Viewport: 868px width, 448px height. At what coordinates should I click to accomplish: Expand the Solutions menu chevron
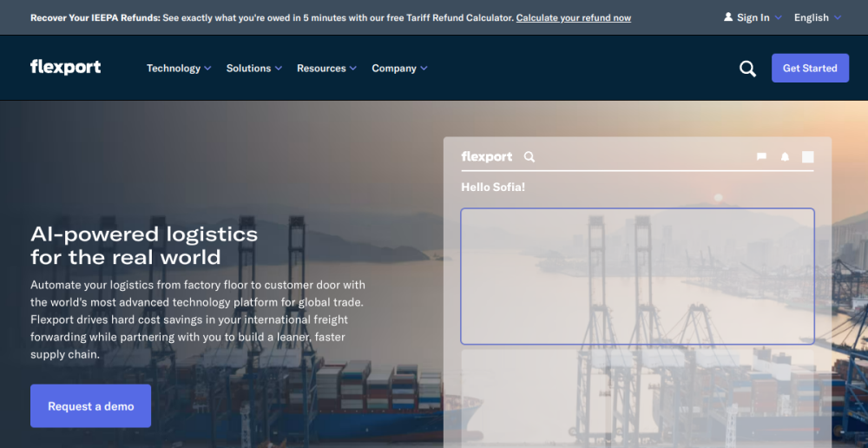coord(279,68)
